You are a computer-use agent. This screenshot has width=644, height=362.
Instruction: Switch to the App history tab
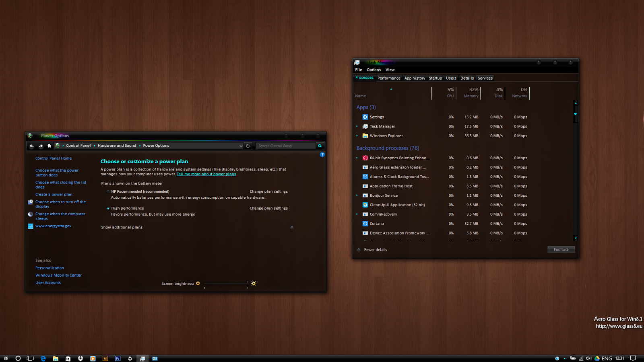point(415,78)
